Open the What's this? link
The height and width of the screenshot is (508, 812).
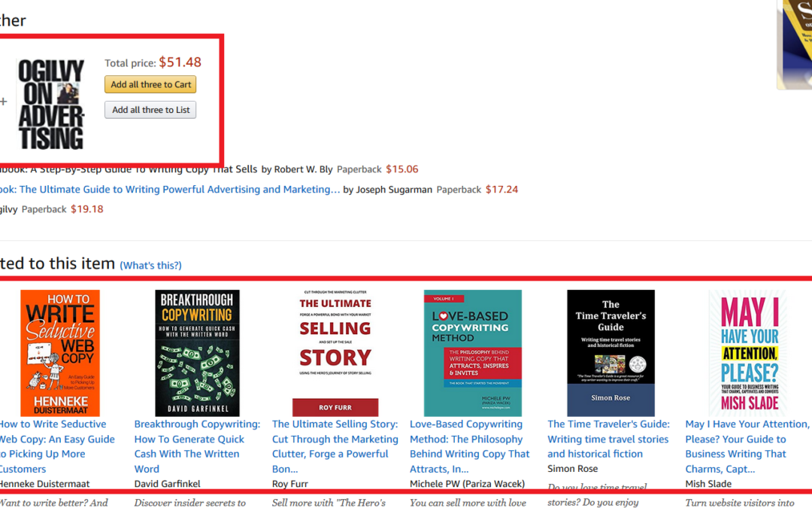pyautogui.click(x=150, y=266)
